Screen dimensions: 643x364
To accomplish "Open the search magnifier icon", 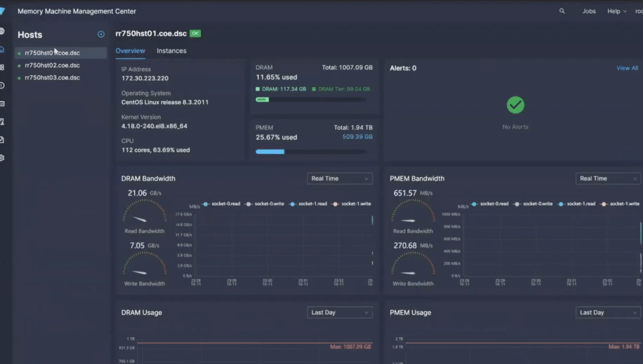I will pos(562,11).
